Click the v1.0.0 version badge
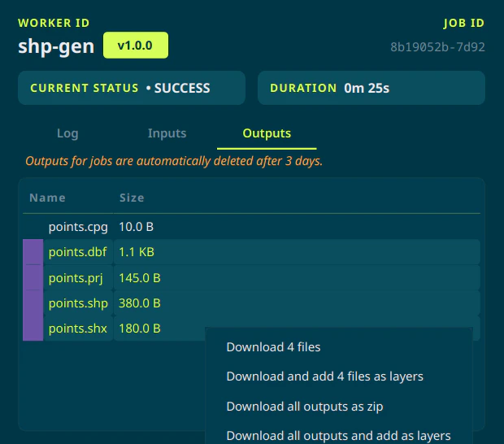This screenshot has width=504, height=444. click(135, 46)
